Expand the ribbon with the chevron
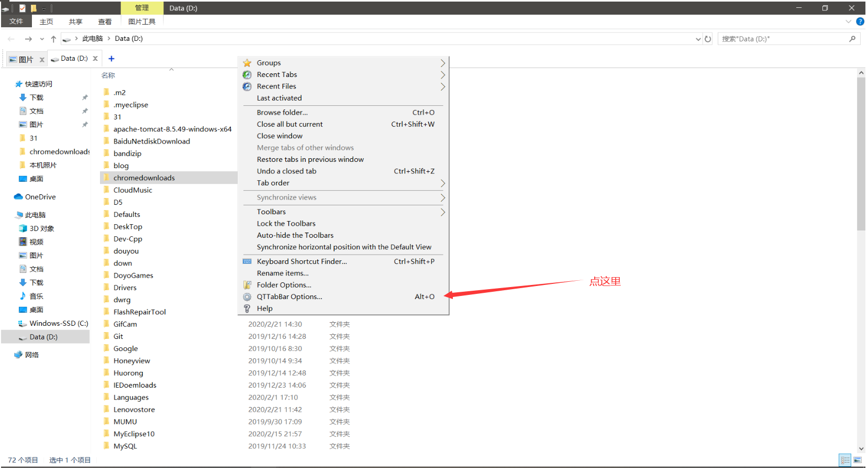 [x=848, y=21]
